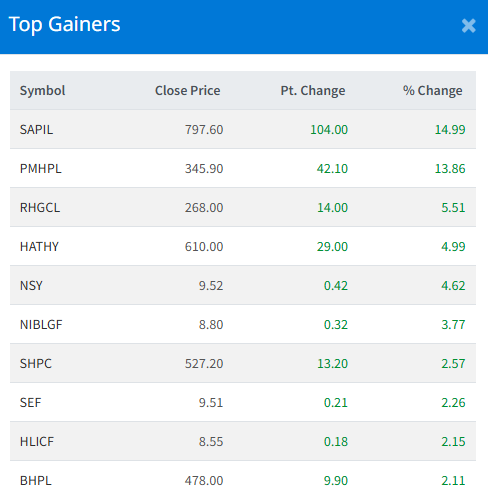Image resolution: width=488 pixels, height=492 pixels.
Task: Select the NSY symbol
Action: [31, 285]
